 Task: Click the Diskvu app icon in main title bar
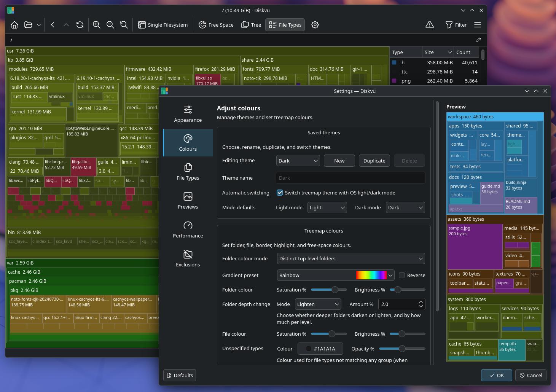tap(11, 10)
